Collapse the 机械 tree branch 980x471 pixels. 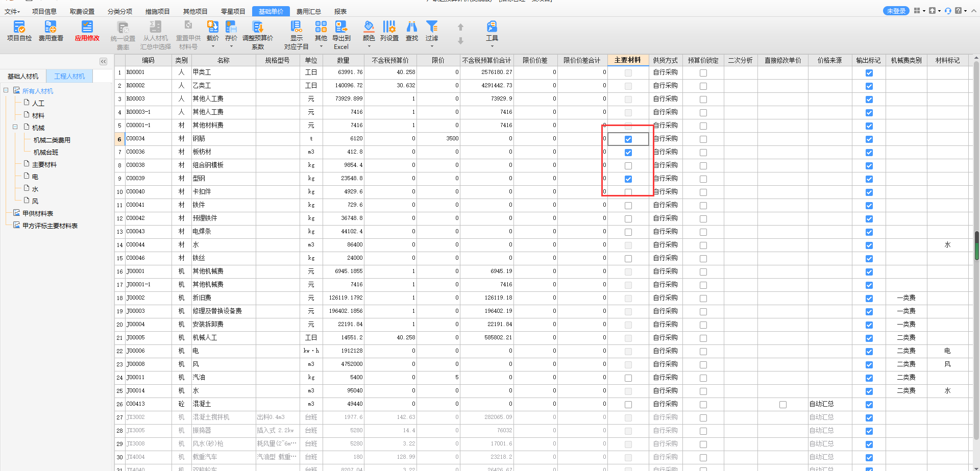tap(15, 127)
